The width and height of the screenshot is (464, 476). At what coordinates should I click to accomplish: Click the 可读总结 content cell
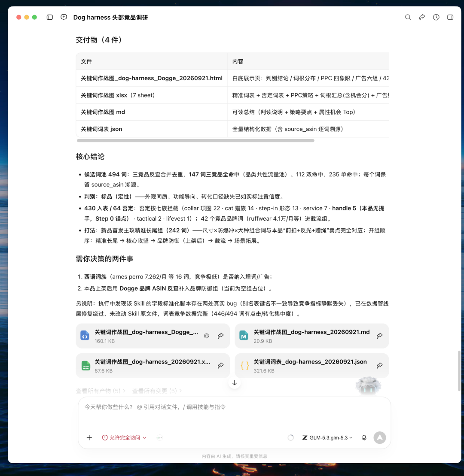(308, 112)
